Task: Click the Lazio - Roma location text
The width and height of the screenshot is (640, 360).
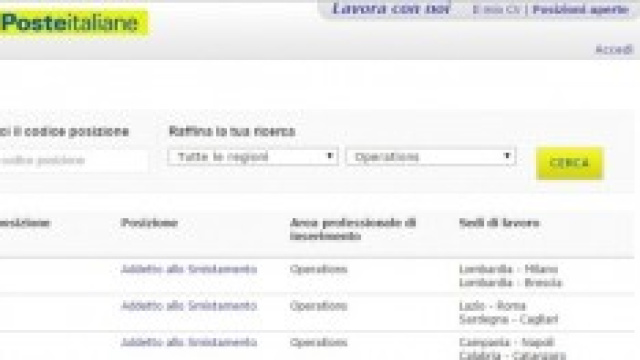Action: tap(492, 306)
